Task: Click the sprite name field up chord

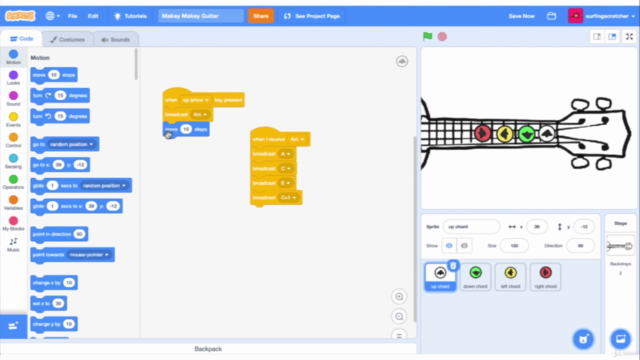Action: click(471, 227)
